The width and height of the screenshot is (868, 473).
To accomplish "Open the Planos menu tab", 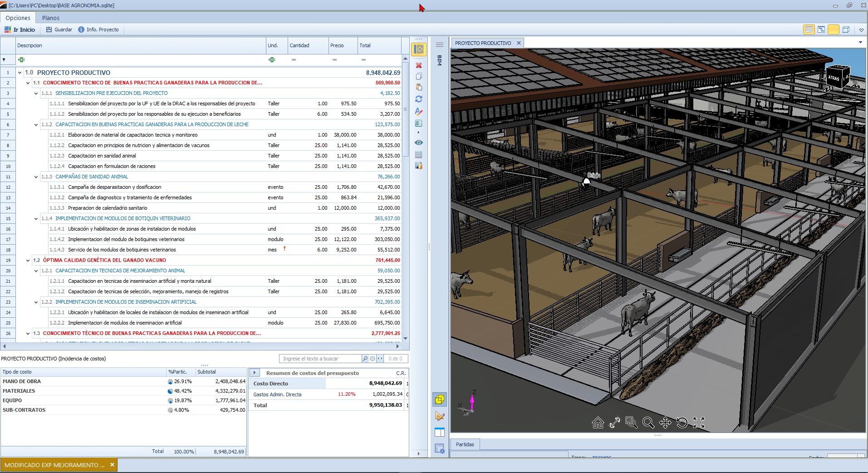I will 50,18.
